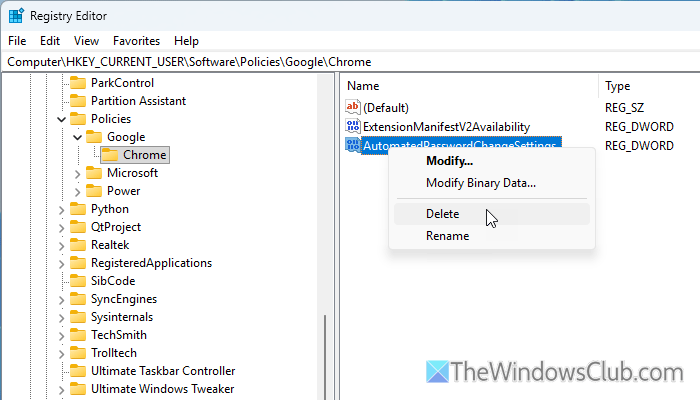Click the SibCode folder icon
The width and height of the screenshot is (700, 400).
click(x=78, y=281)
